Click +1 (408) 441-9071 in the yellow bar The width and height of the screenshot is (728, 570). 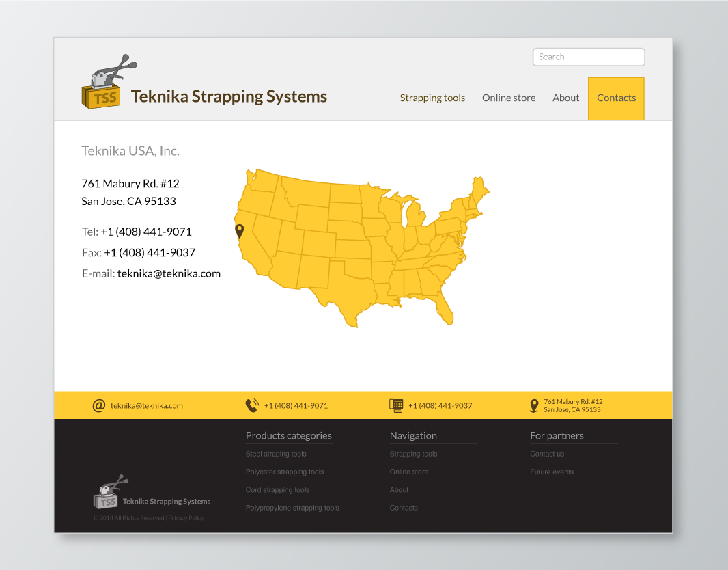pyautogui.click(x=296, y=405)
